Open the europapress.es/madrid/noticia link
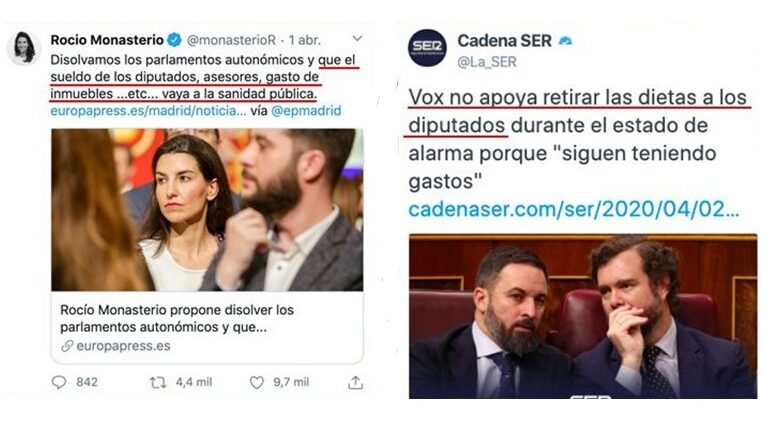765x430 pixels. [x=148, y=111]
